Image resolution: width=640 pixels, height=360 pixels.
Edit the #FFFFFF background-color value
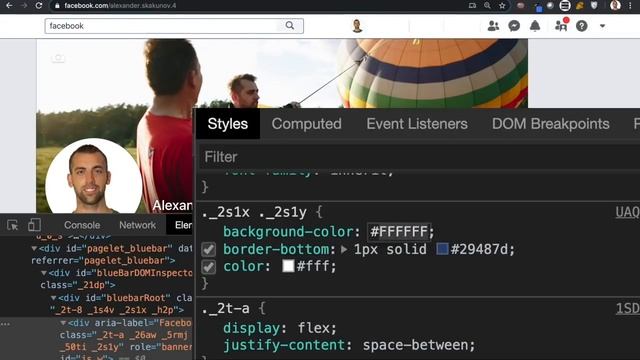coord(398,231)
